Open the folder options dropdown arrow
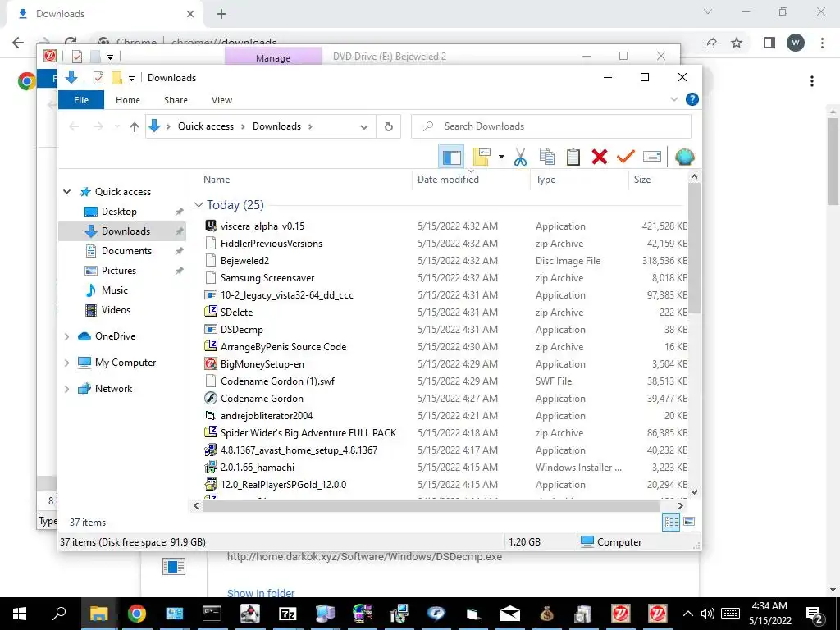 pos(501,157)
